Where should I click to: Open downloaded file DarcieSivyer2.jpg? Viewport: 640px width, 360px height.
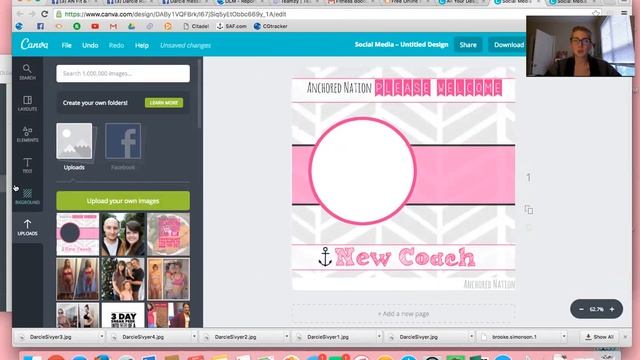[236, 337]
